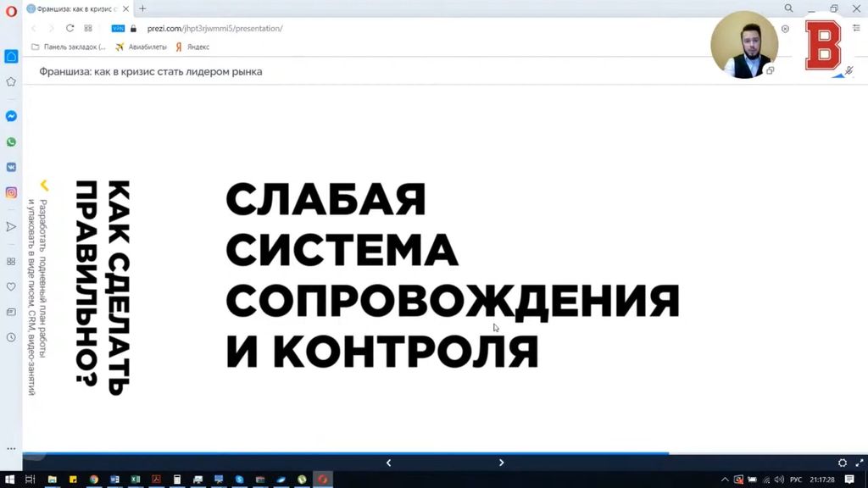This screenshot has height=488, width=868.
Task: Toggle the VPN badge in address bar
Action: pos(118,28)
